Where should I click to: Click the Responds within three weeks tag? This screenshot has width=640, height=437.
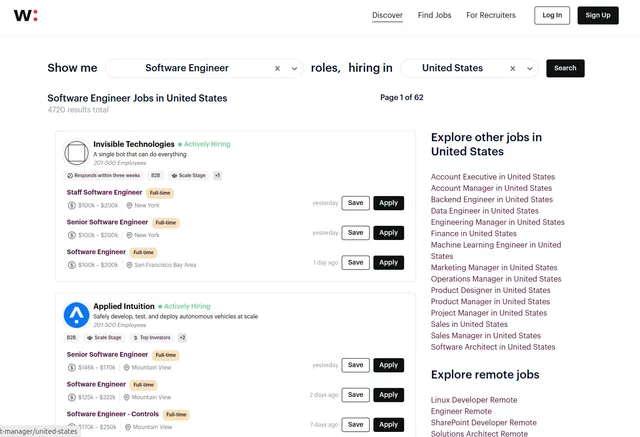tap(103, 175)
